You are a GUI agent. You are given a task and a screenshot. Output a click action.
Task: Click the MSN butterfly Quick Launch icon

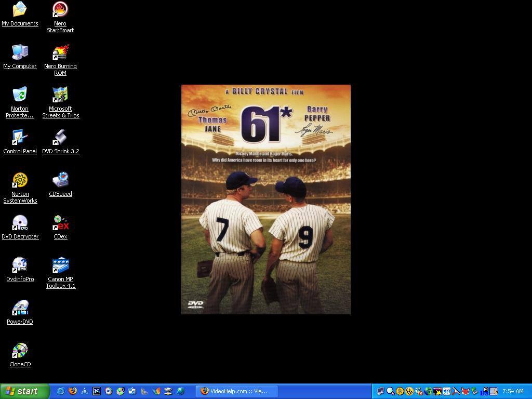(x=156, y=391)
